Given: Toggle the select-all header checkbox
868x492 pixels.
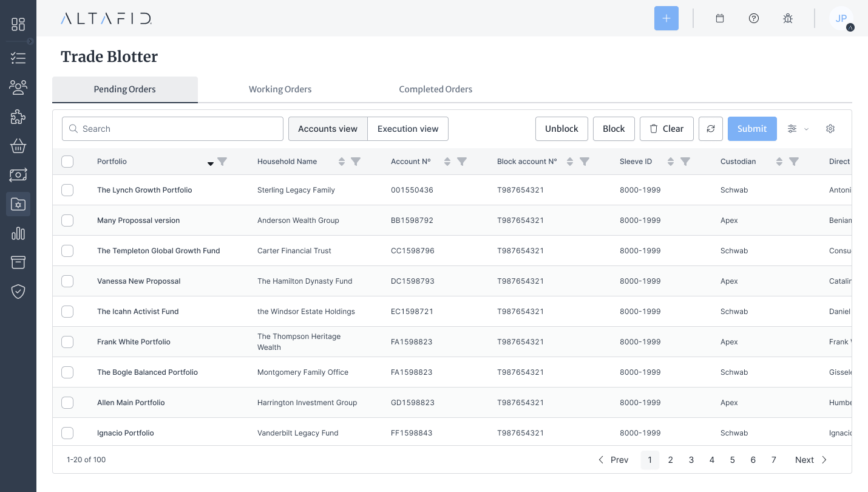Looking at the screenshot, I should point(67,162).
